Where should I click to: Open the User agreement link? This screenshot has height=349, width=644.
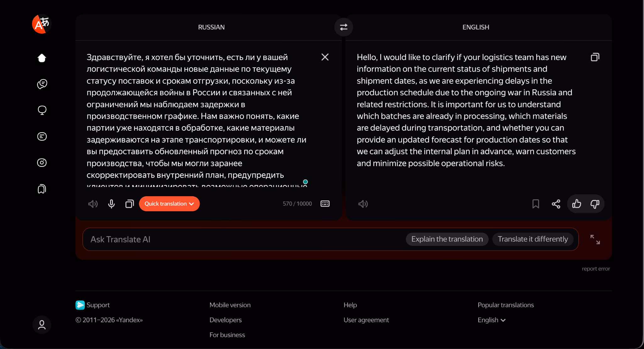366,320
